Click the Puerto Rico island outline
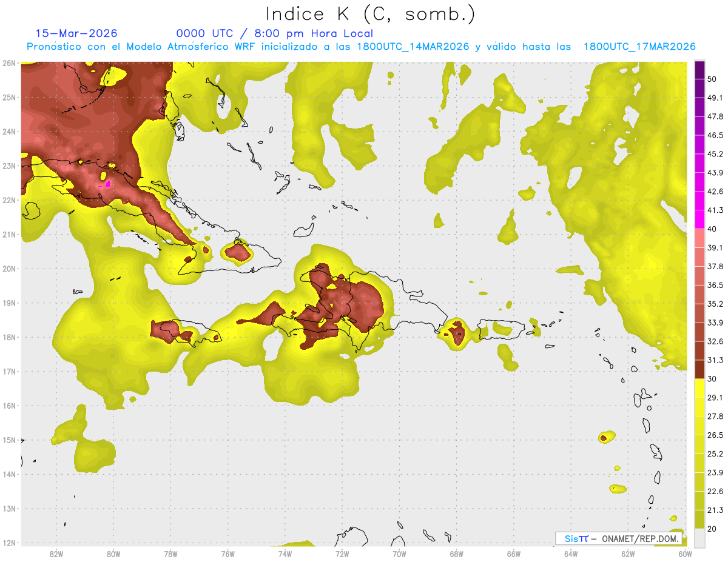Screen dimensions: 728x562 (x=500, y=329)
